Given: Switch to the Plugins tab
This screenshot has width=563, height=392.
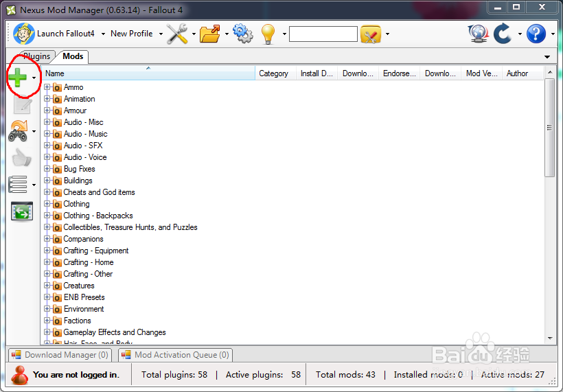Looking at the screenshot, I should coord(36,56).
